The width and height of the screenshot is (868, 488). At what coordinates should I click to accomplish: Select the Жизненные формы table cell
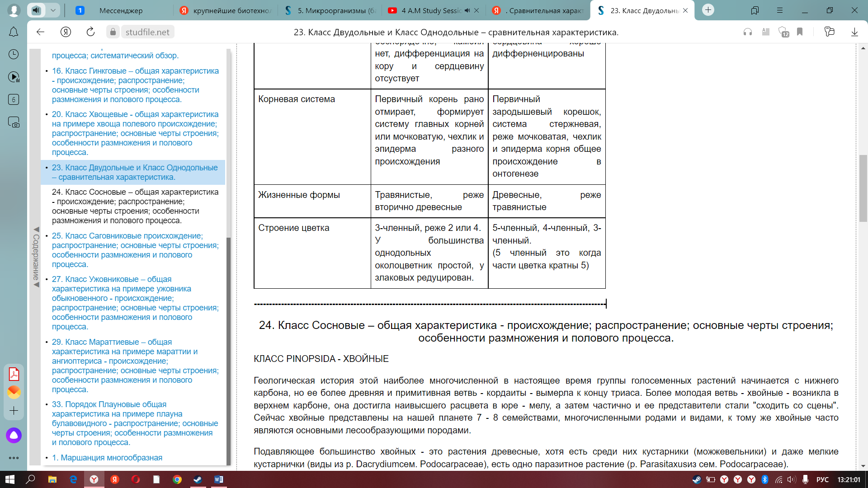[312, 201]
